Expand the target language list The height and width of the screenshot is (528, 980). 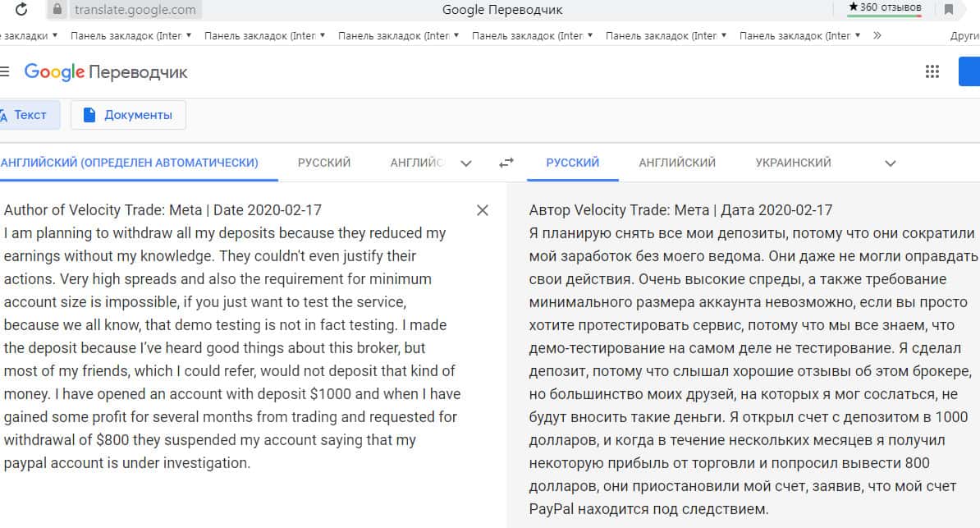pos(890,163)
